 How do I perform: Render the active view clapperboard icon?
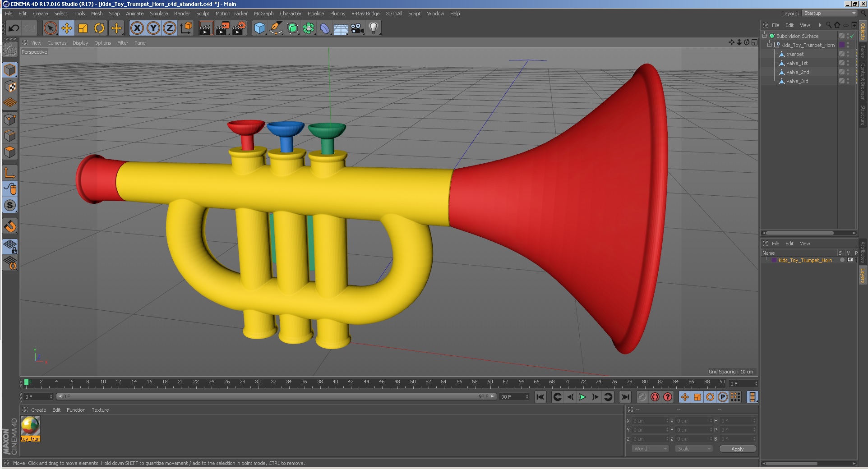[x=206, y=28]
